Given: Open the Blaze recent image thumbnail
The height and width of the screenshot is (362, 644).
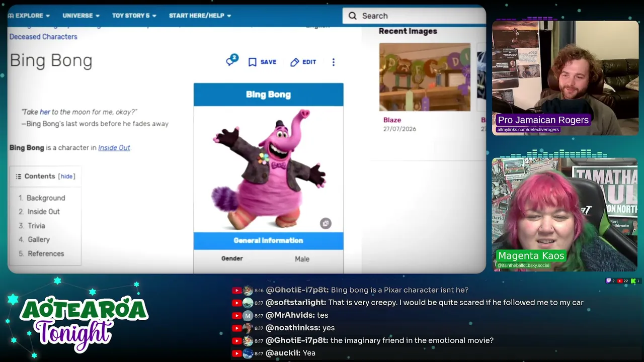Looking at the screenshot, I should (425, 77).
